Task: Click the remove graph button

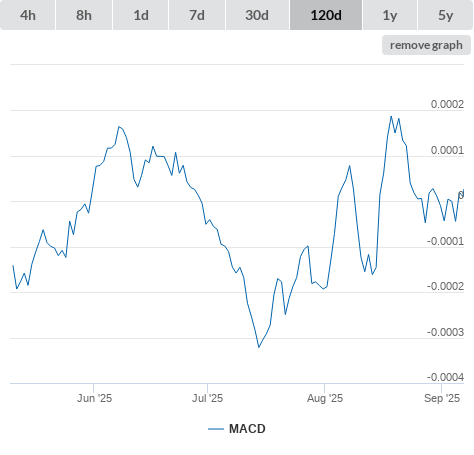Action: pos(426,45)
